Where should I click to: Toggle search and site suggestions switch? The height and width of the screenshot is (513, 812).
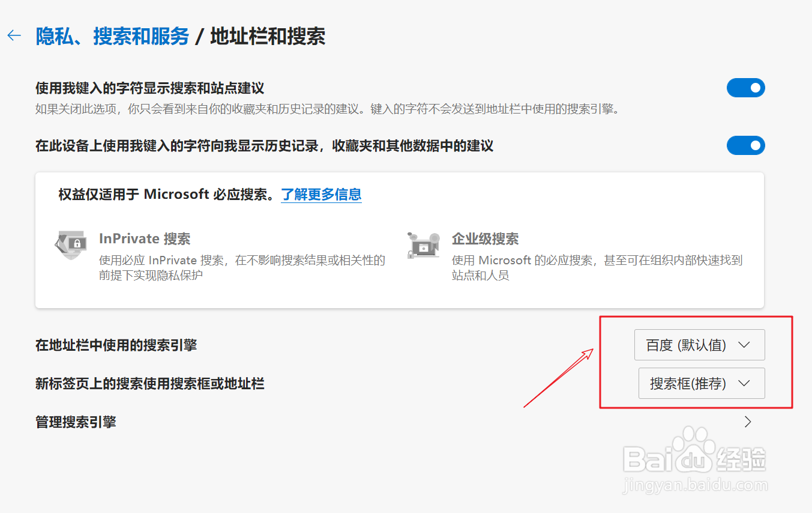(x=746, y=88)
